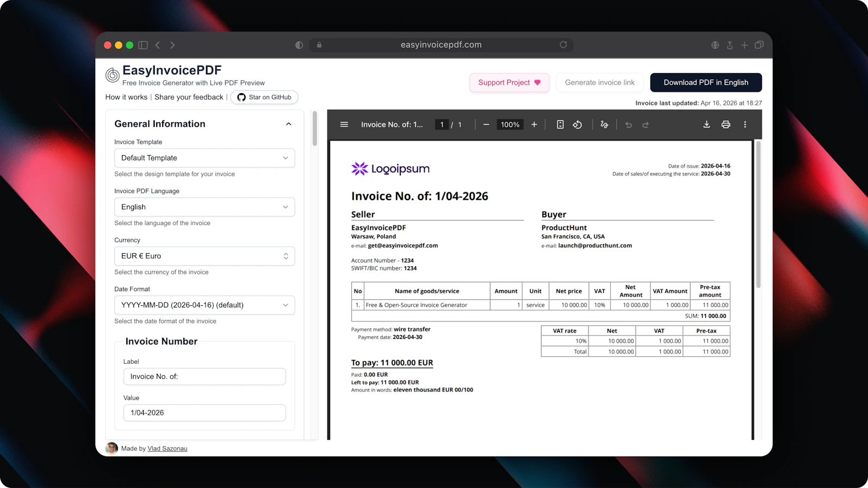
Task: Click zoom in on the PDF preview
Action: [534, 124]
